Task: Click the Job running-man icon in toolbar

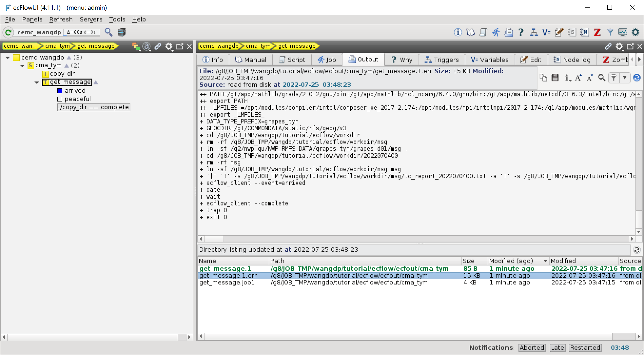Action: [x=496, y=32]
